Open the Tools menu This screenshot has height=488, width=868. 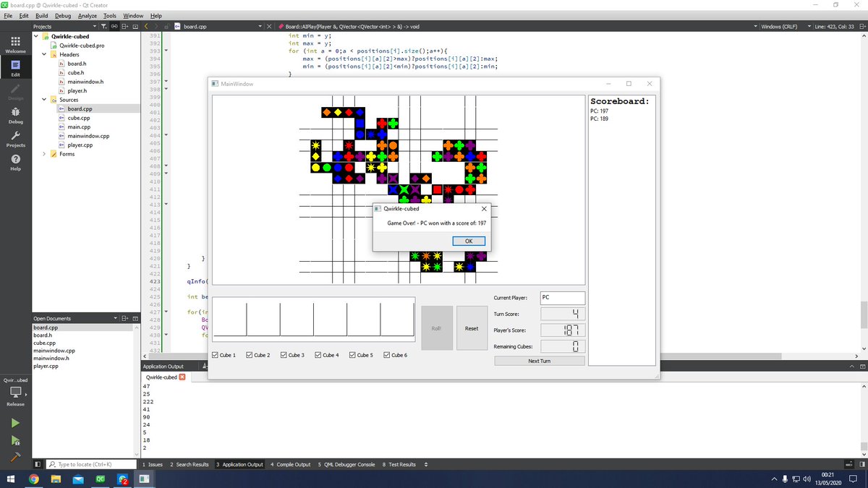point(110,15)
